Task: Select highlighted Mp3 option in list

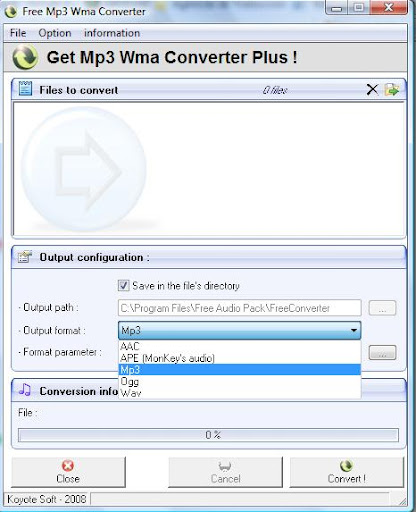Action: [240, 370]
